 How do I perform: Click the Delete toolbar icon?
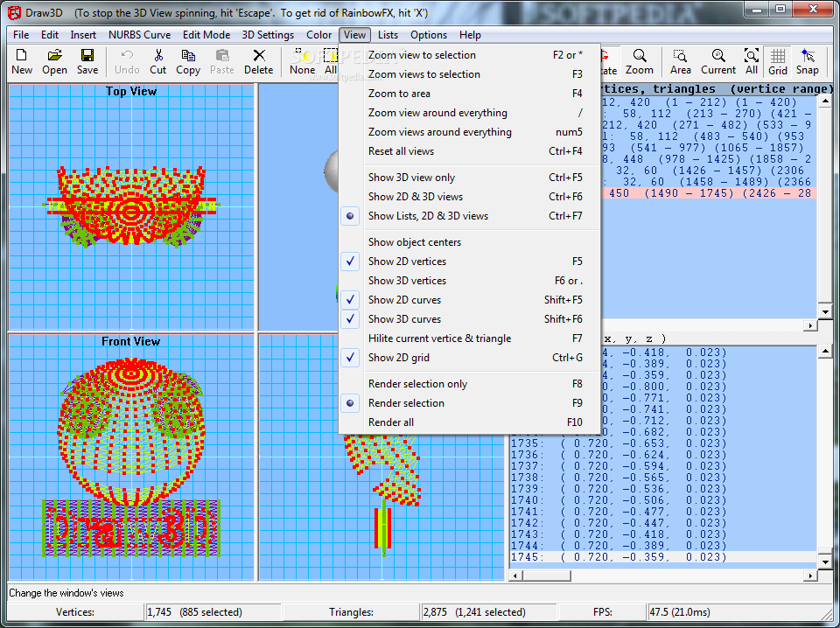(259, 61)
